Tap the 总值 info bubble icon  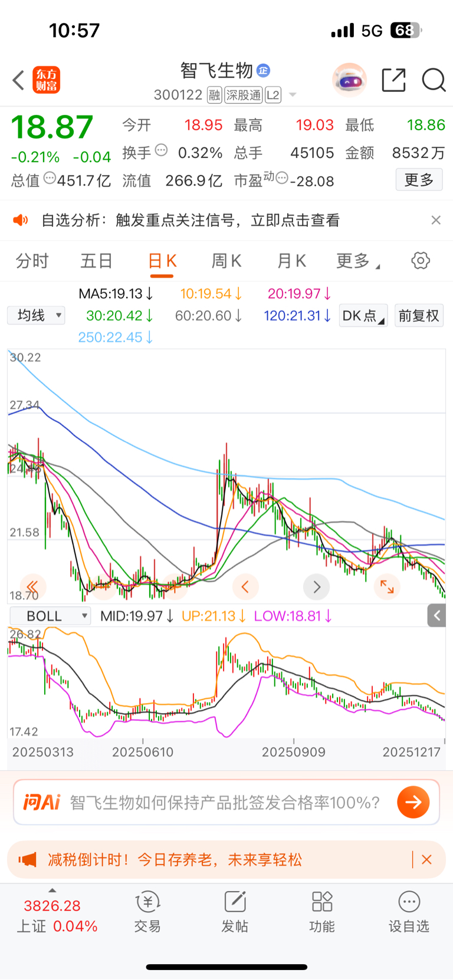click(50, 177)
